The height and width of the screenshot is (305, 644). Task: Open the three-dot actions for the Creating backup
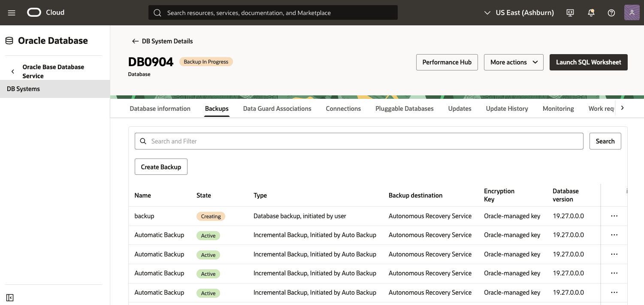(x=614, y=216)
